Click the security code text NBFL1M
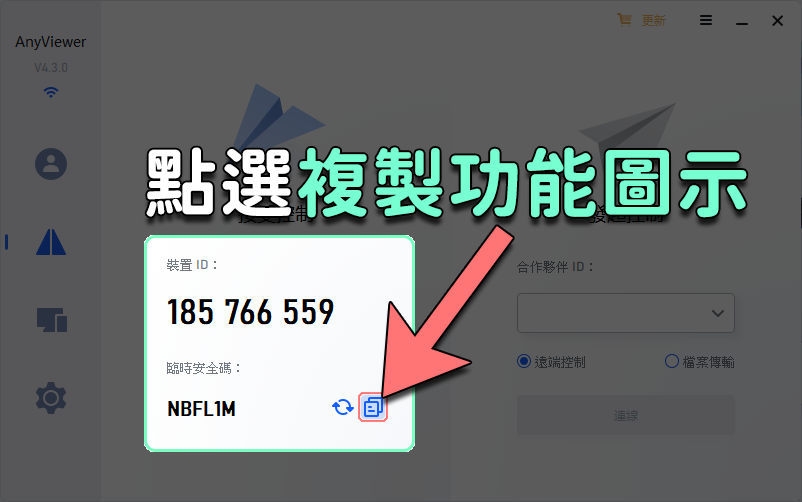Screen dimensions: 802x502 (x=202, y=408)
